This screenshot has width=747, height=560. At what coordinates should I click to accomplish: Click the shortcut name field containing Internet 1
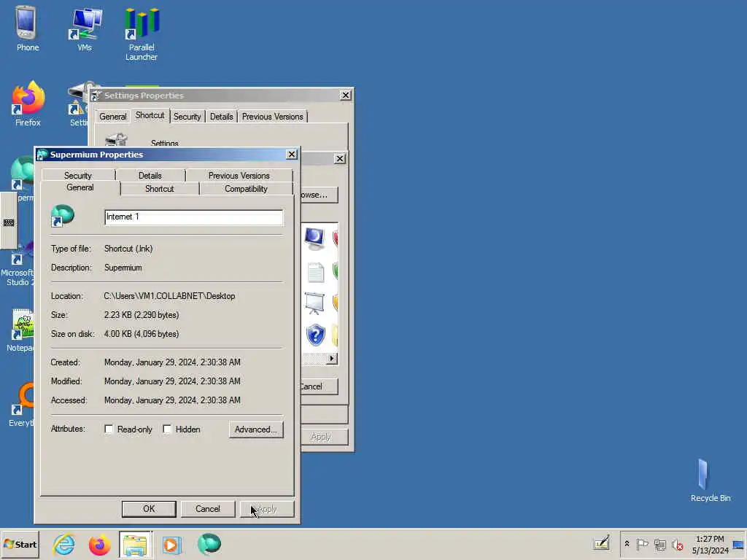click(x=193, y=217)
